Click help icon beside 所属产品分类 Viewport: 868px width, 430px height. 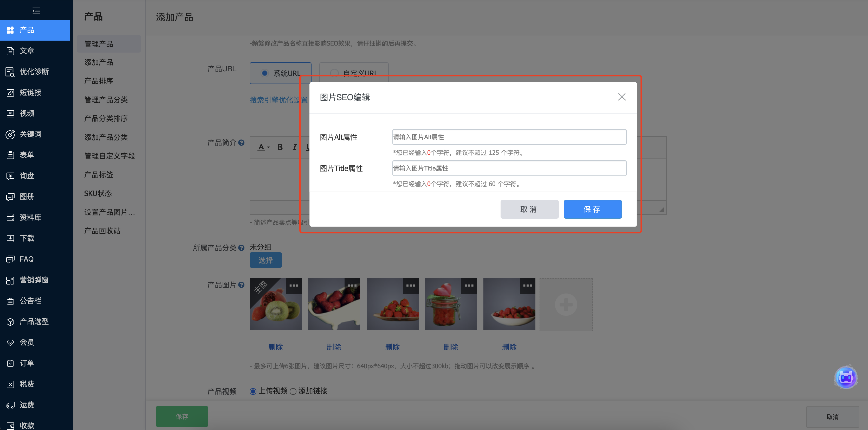241,248
